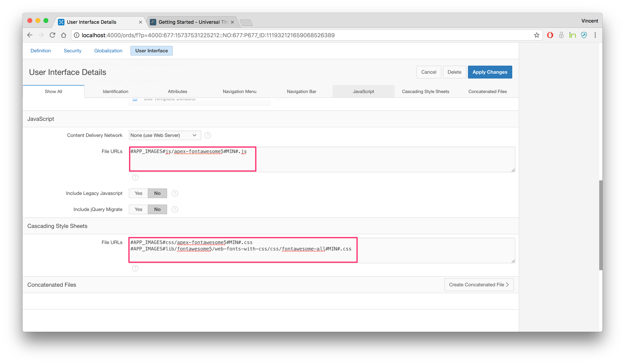Open the Security link
The height and width of the screenshot is (364, 625).
[x=72, y=51]
